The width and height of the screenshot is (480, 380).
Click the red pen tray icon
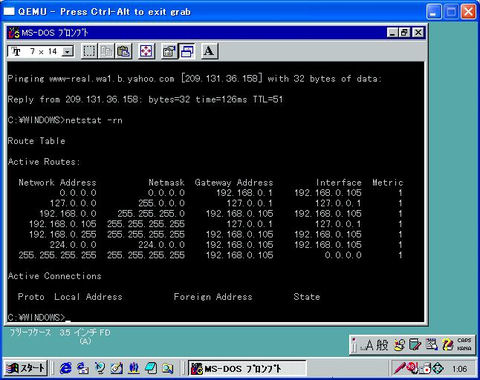click(399, 368)
